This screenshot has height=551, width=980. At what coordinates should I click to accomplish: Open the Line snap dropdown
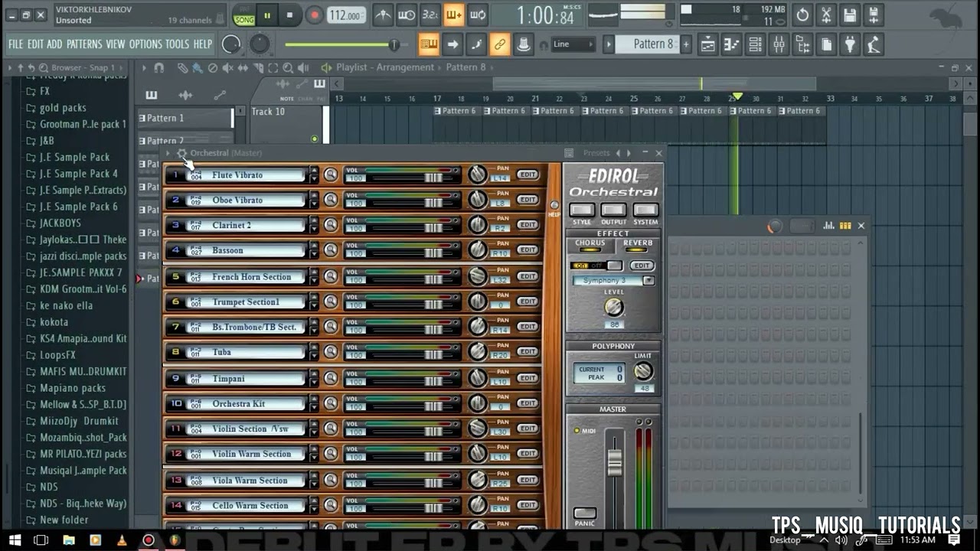coord(573,44)
